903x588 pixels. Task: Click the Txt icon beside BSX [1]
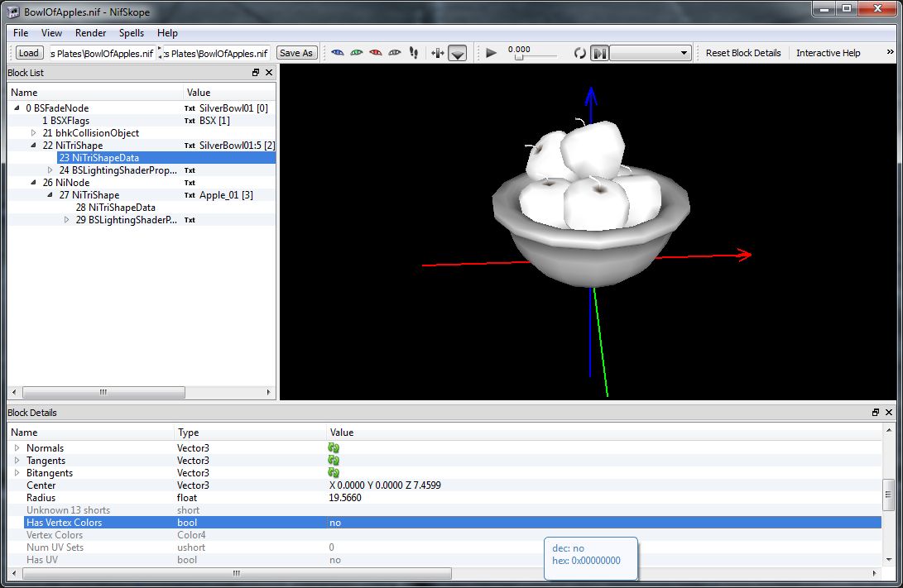[190, 121]
